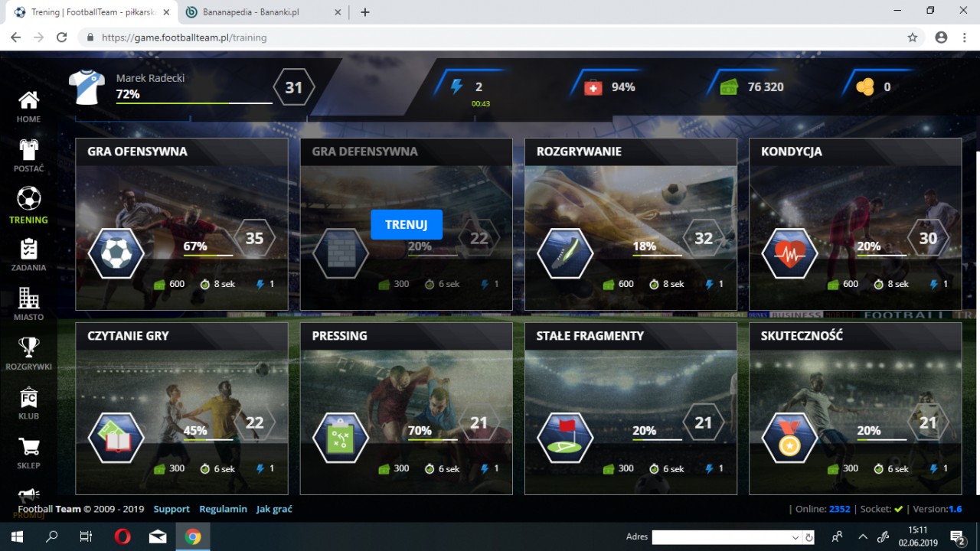Screen dimensions: 980x551
Task: Click the STAŁE FRAGMENTY card title
Action: tap(590, 336)
